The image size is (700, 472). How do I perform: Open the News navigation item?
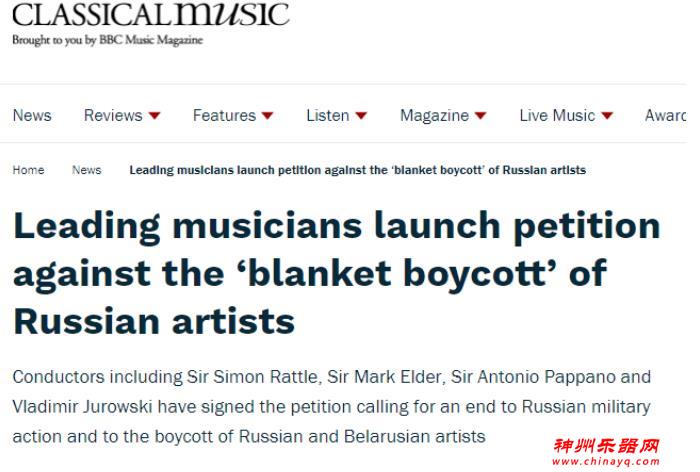(32, 115)
